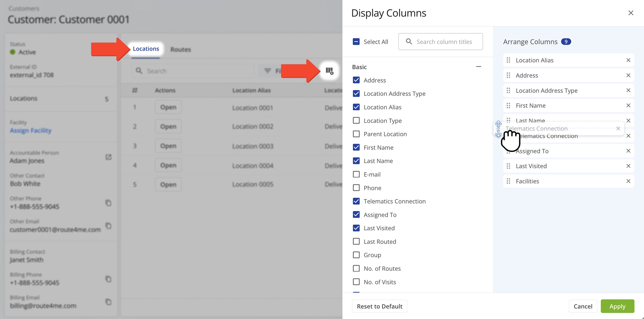Open the column display settings icon
This screenshot has width=644, height=319.
coord(329,71)
